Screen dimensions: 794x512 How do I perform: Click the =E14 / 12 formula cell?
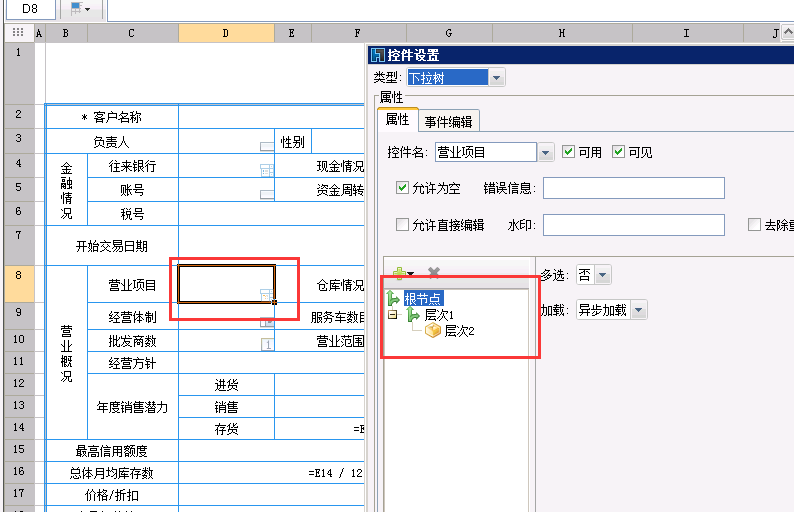pyautogui.click(x=271, y=473)
